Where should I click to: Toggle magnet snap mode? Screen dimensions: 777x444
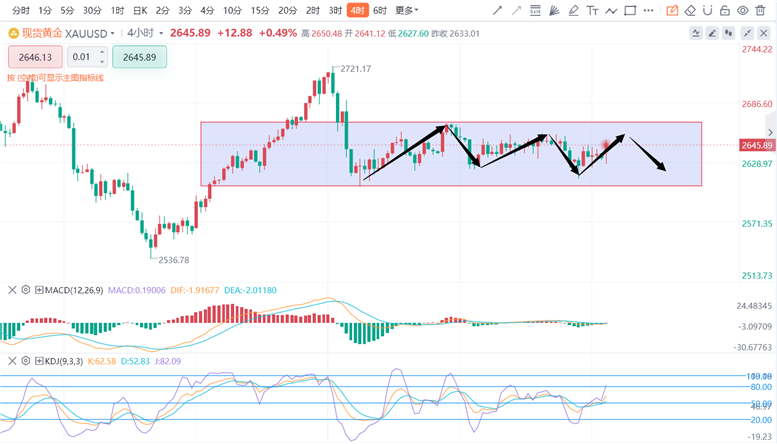[708, 10]
